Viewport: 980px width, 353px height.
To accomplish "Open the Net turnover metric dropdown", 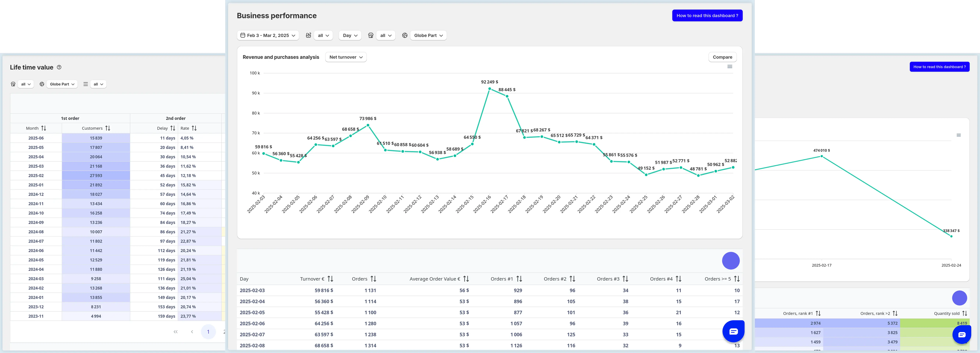I will (346, 57).
